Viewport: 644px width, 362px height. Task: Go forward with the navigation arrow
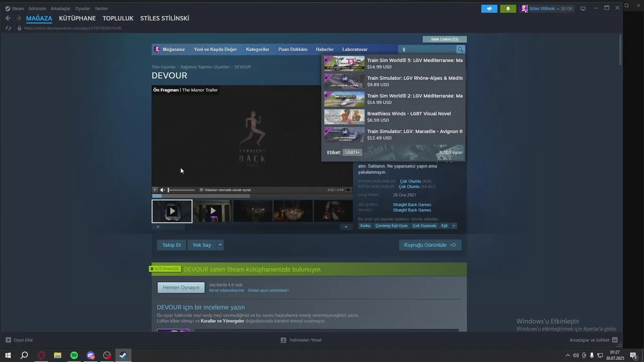click(19, 18)
